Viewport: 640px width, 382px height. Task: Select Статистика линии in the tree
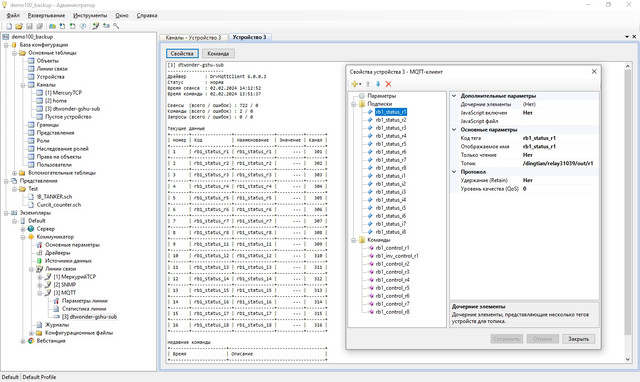click(x=84, y=309)
